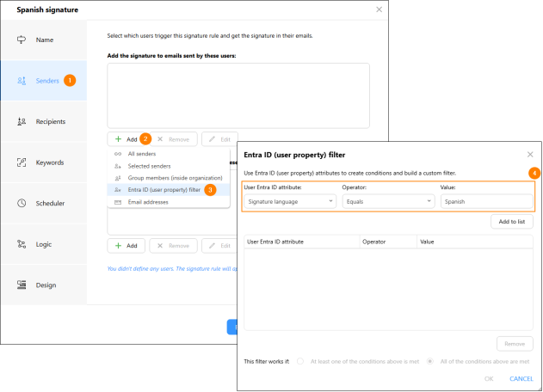Click the Add to list button
The height and width of the screenshot is (392, 543).
click(x=512, y=222)
